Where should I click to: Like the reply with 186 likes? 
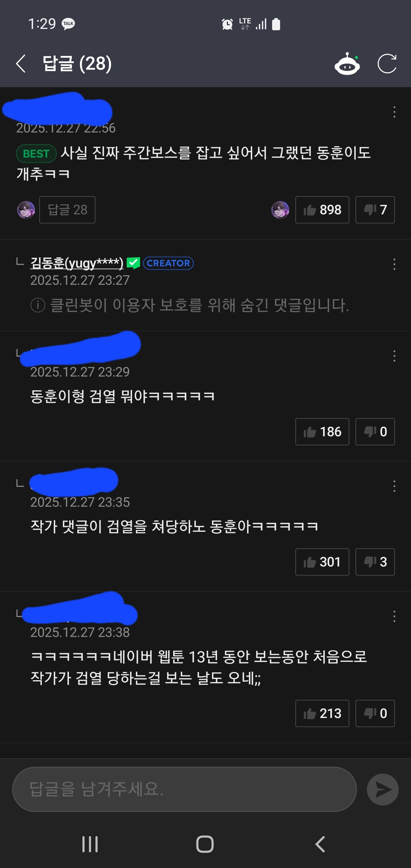(x=322, y=432)
